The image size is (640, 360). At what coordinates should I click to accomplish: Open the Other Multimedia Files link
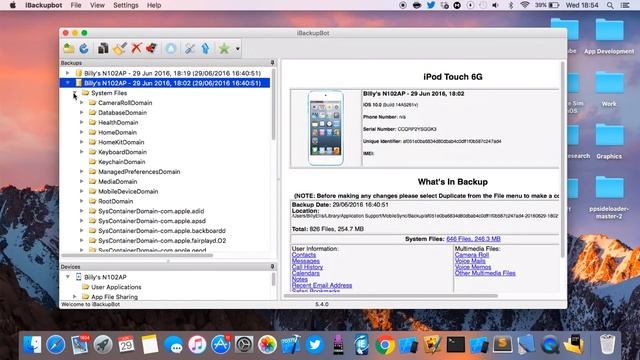pyautogui.click(x=485, y=273)
